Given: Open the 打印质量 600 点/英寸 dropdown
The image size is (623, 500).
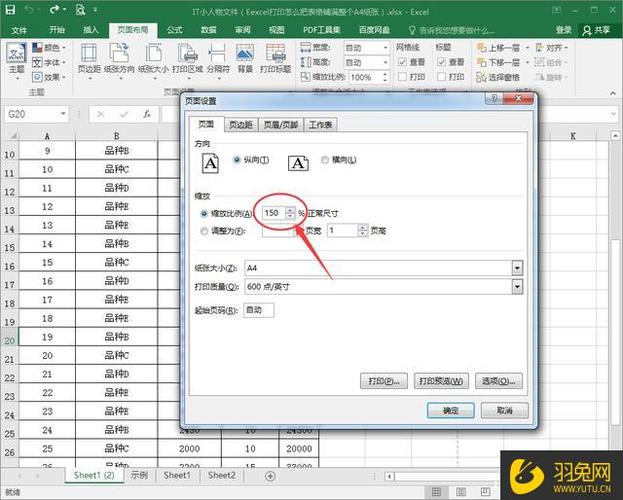Looking at the screenshot, I should 517,286.
